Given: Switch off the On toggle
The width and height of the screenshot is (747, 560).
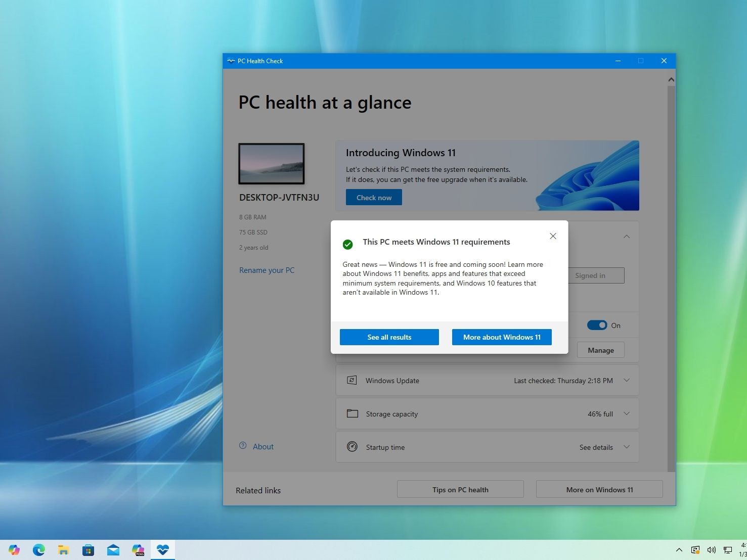Looking at the screenshot, I should 597,325.
